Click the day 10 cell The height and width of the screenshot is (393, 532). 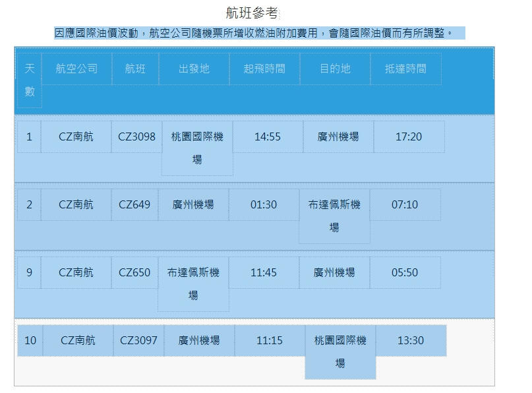coord(30,340)
